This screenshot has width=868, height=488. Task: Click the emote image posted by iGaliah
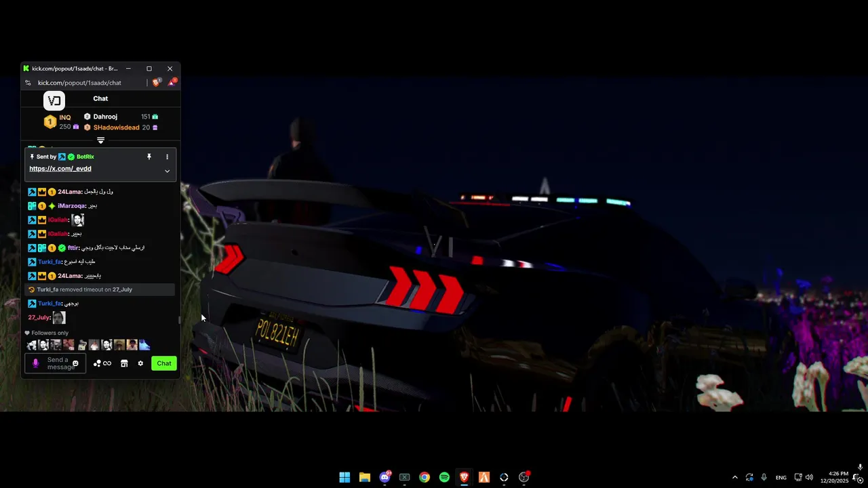[x=78, y=220]
